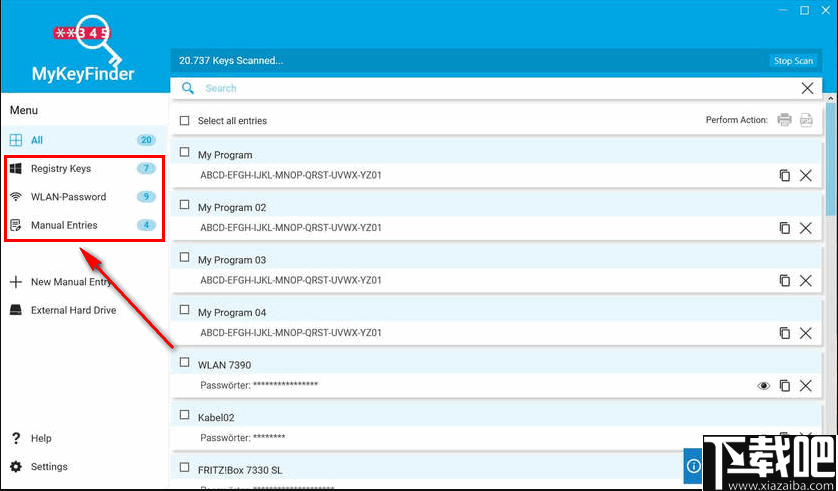
Task: Click the vertical scrollbar thumb
Action: pyautogui.click(x=831, y=160)
